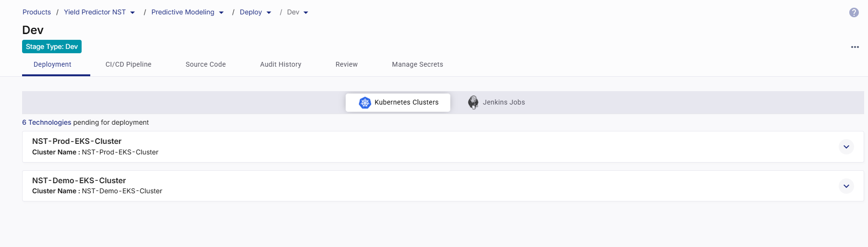Click the Products breadcrumb link
868x247 pixels.
coord(36,12)
